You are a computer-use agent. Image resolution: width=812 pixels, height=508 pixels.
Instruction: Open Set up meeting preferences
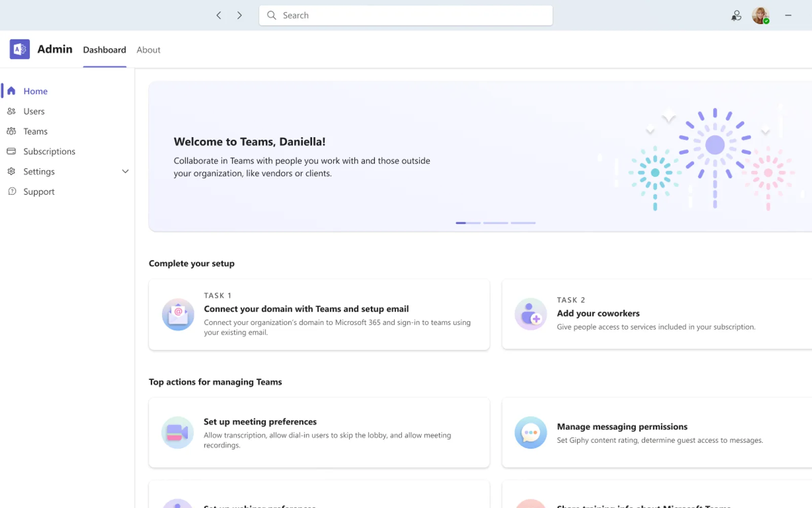[319, 433]
